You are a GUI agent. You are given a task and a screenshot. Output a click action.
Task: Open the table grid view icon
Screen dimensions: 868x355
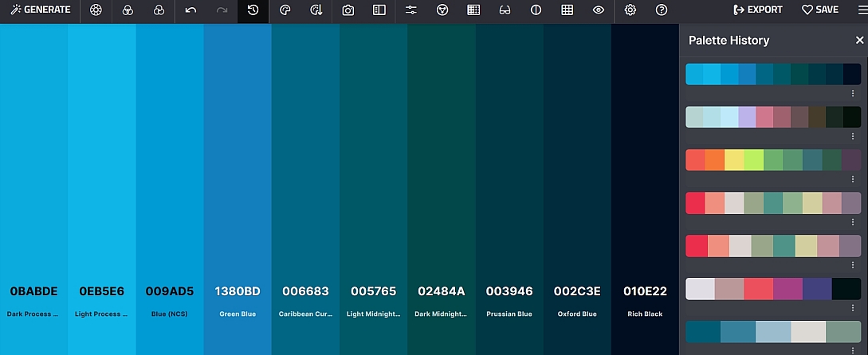(568, 10)
